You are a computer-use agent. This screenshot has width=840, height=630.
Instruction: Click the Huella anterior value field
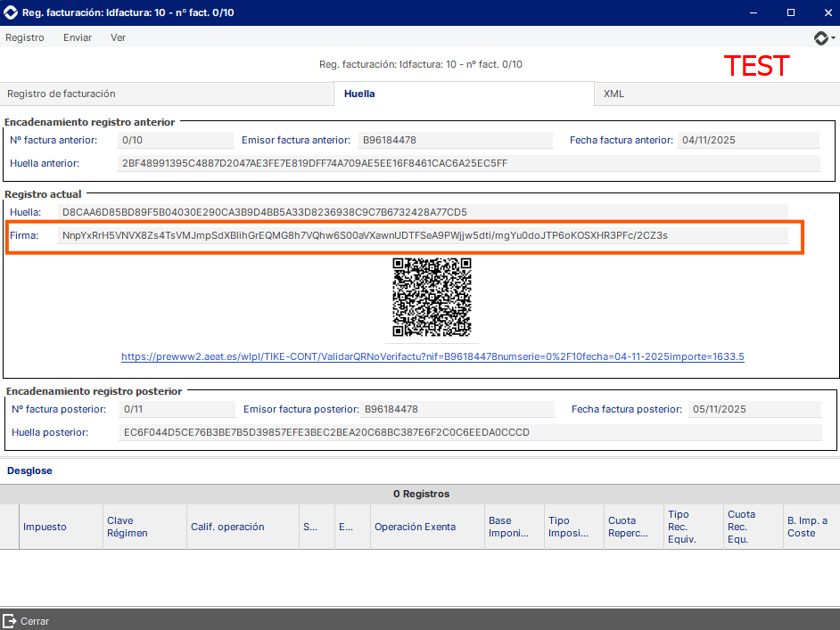469,163
